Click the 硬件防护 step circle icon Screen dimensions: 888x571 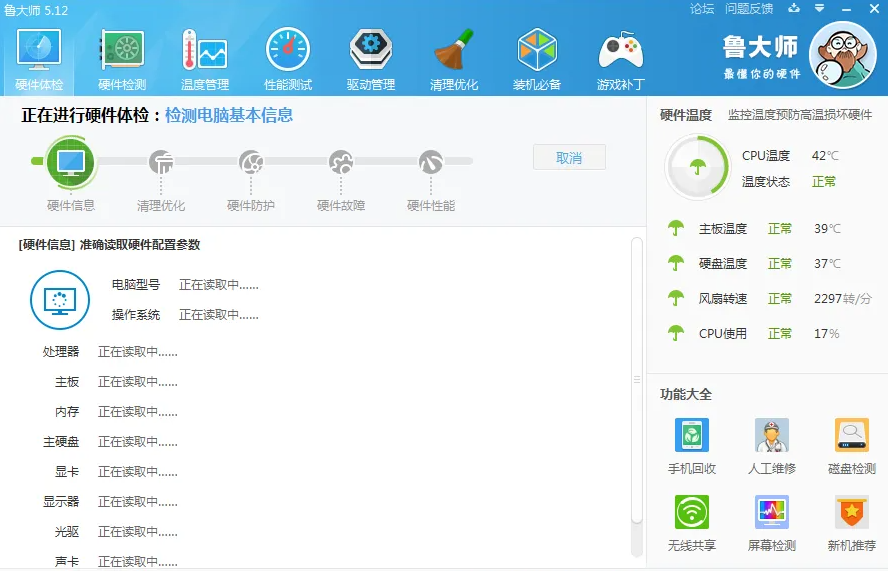tap(251, 162)
